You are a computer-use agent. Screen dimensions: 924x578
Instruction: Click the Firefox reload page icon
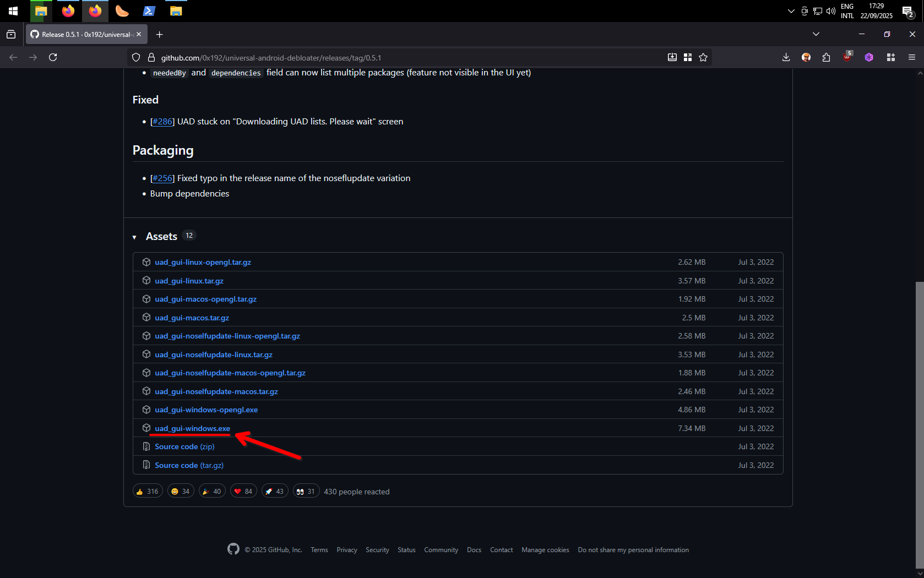(x=53, y=57)
